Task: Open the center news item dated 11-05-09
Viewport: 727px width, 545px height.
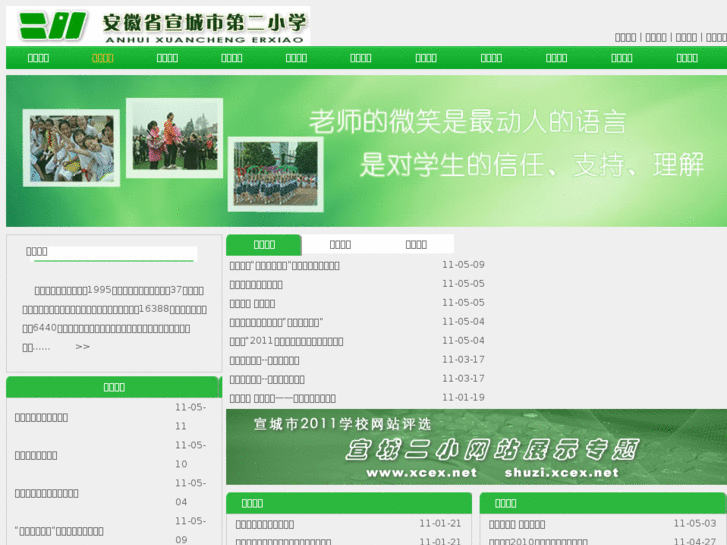Action: pyautogui.click(x=284, y=266)
